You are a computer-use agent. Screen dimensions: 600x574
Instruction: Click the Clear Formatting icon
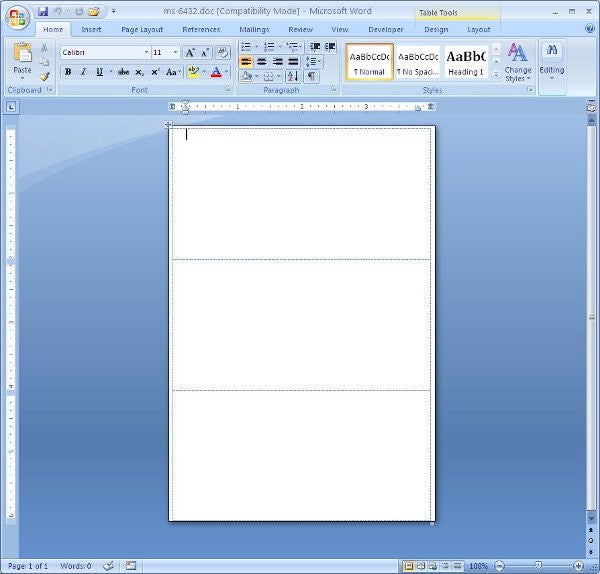click(222, 52)
